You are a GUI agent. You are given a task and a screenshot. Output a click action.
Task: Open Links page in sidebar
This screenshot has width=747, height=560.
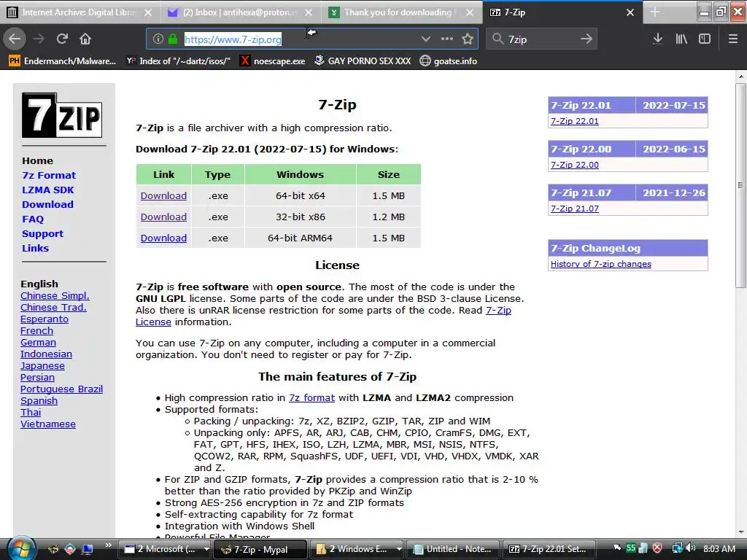[x=35, y=248]
